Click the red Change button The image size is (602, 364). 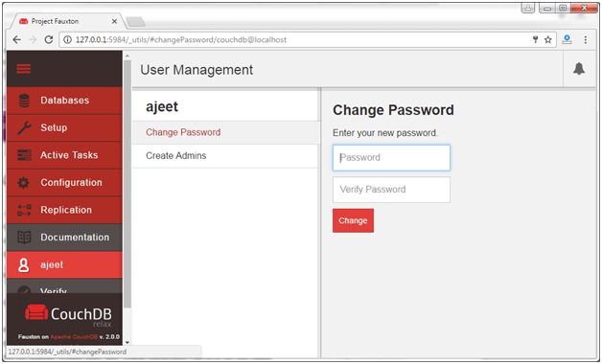tap(353, 220)
